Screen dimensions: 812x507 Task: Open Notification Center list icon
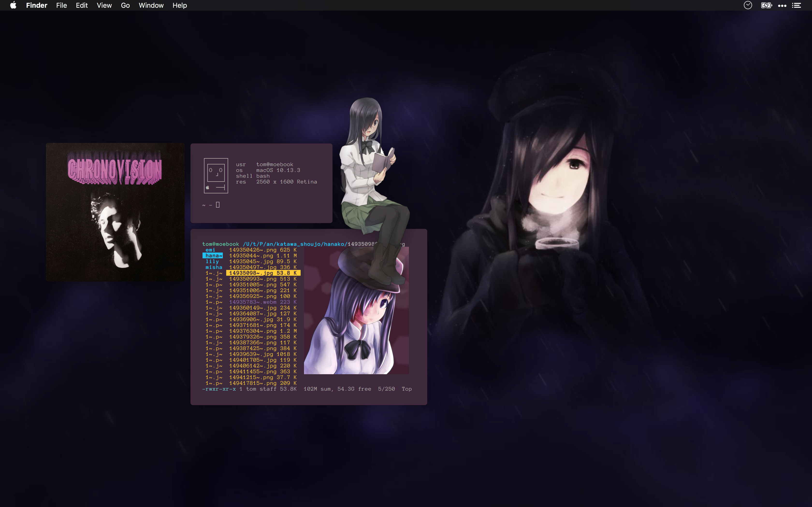click(797, 5)
